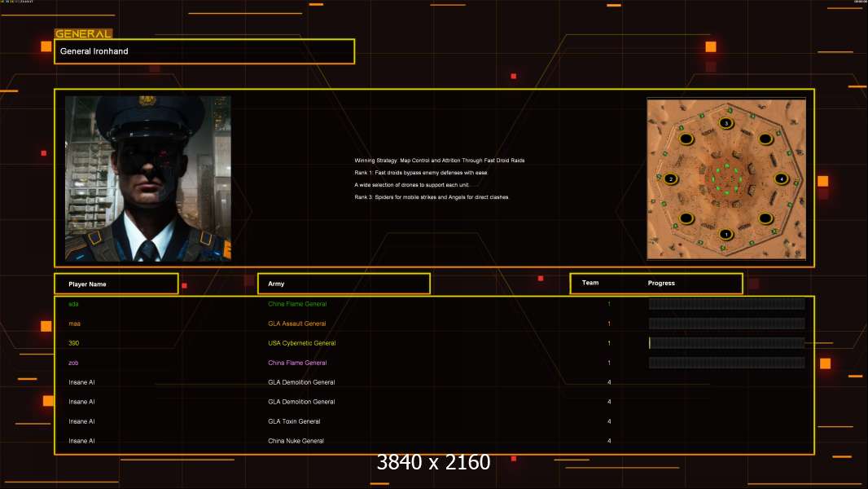Click team number in ada's row
The width and height of the screenshot is (868, 489).
click(609, 304)
